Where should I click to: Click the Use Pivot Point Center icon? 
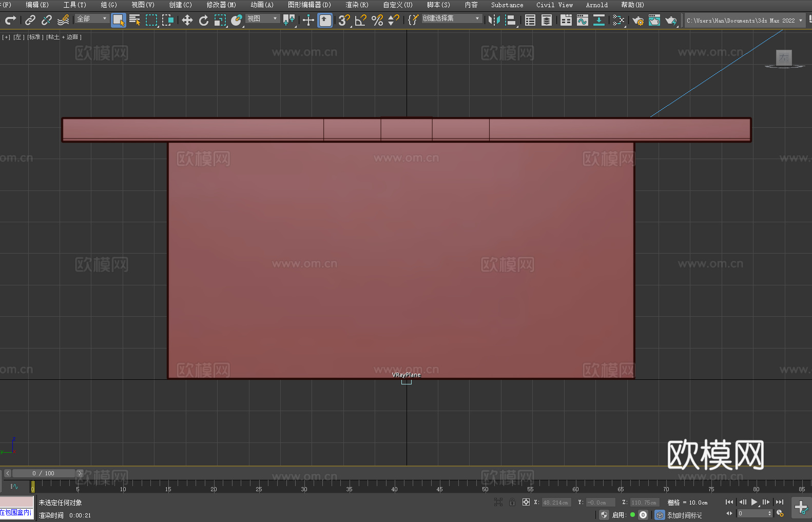tap(289, 20)
